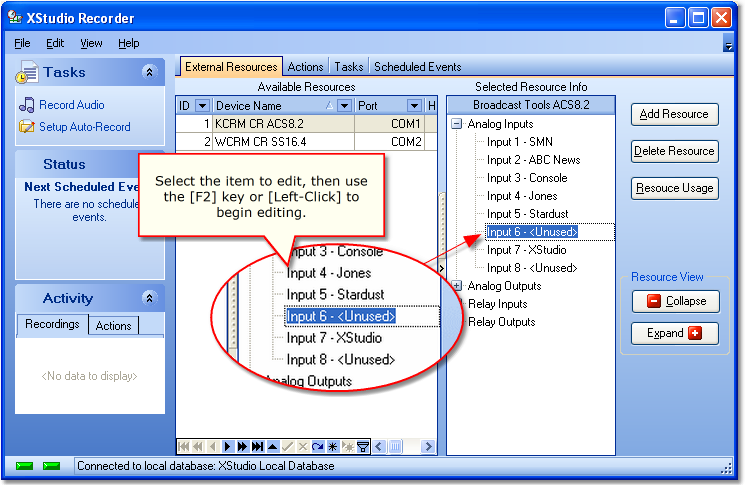Switch to the Scheduled Events tab
This screenshot has width=745, height=487.
tap(418, 67)
